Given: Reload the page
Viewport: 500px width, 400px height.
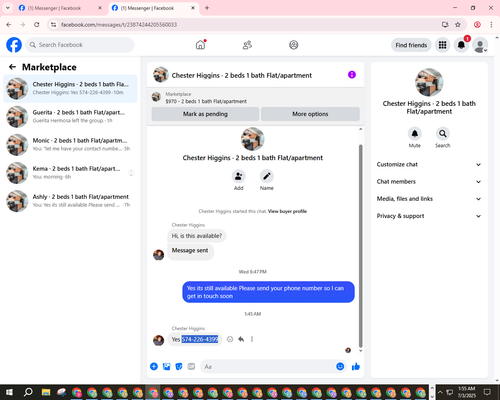Looking at the screenshot, I should pos(37,25).
